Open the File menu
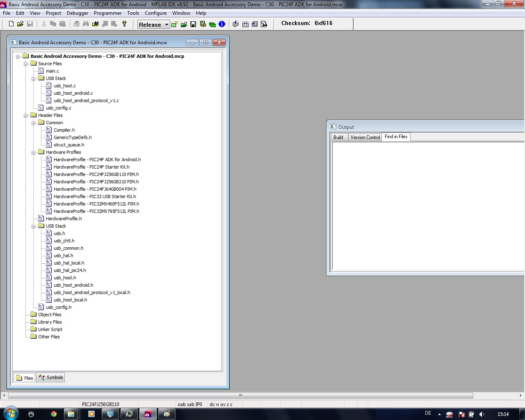This screenshot has width=525, height=420. click(x=7, y=13)
